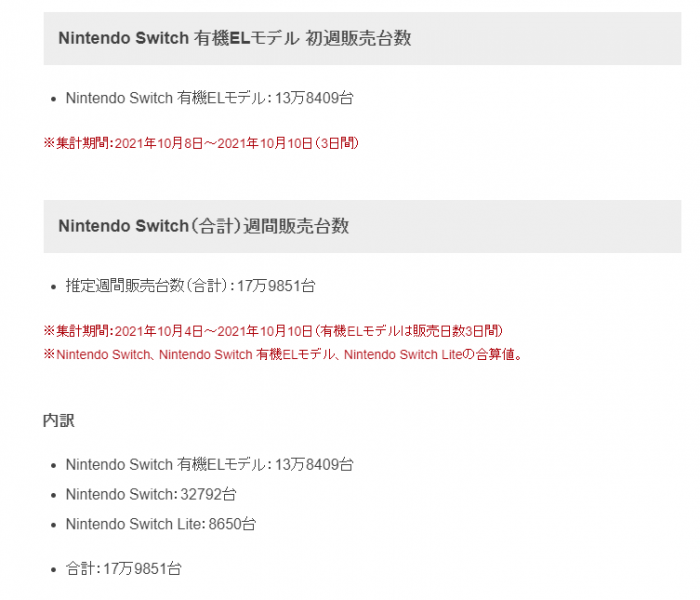Click the bullet dot before the final 合計 line
This screenshot has width=700, height=600.
(52, 570)
